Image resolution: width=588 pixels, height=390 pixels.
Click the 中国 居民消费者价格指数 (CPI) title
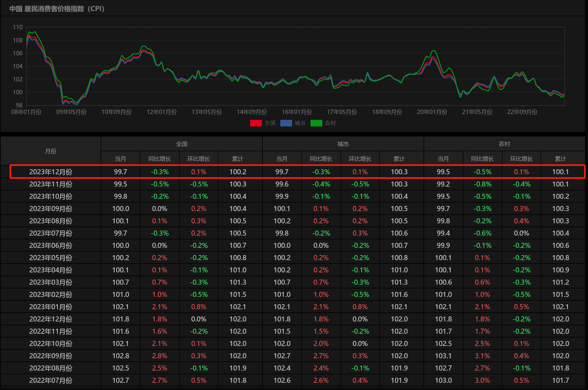(57, 9)
